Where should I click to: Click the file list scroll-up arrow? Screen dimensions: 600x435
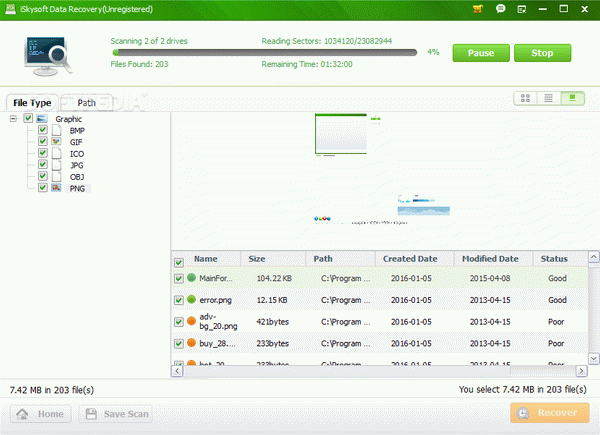point(593,257)
